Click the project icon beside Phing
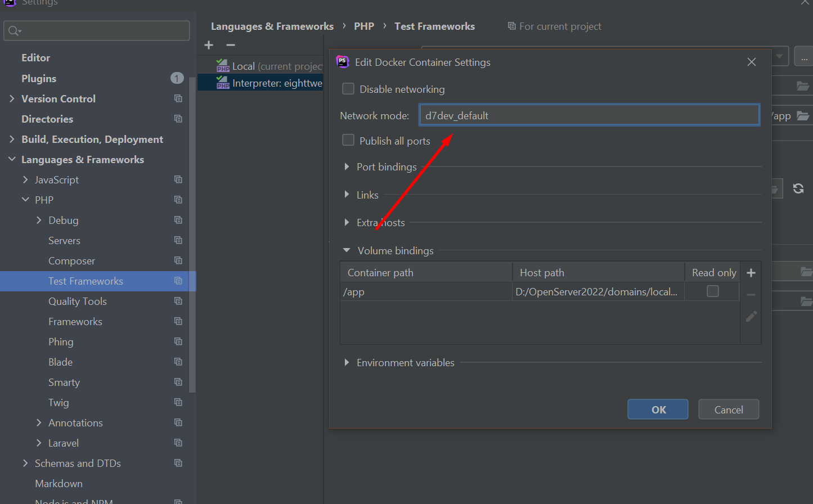Viewport: 813px width, 504px height. pos(178,341)
